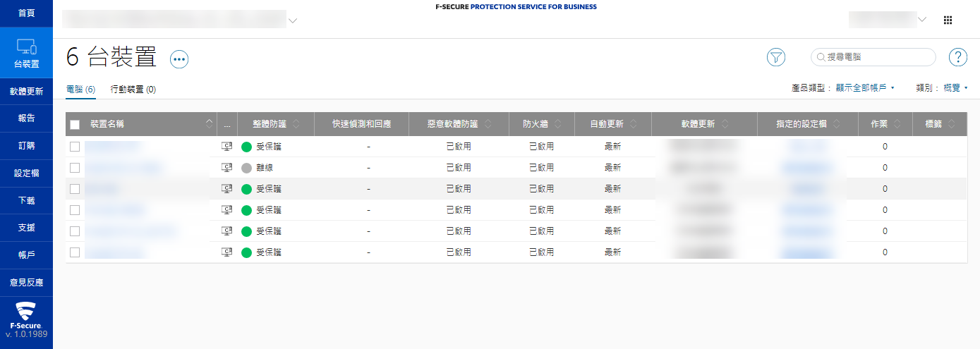The width and height of the screenshot is (980, 349).
Task: Click the help question mark icon
Action: click(957, 58)
